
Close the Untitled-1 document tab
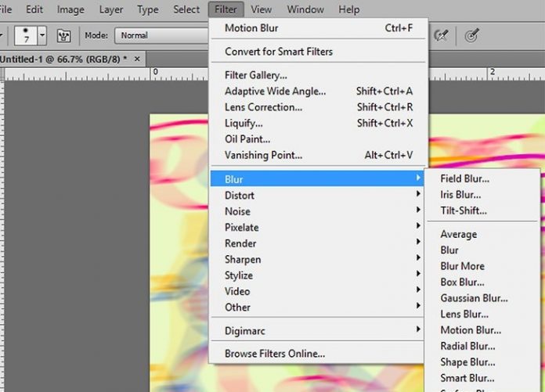click(x=138, y=59)
